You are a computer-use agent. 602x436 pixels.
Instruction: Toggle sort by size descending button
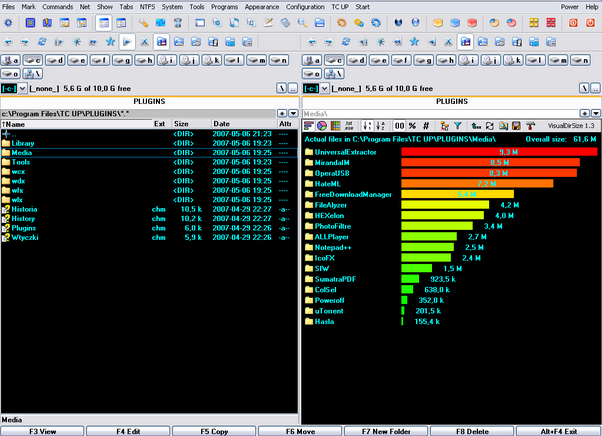tap(367, 126)
